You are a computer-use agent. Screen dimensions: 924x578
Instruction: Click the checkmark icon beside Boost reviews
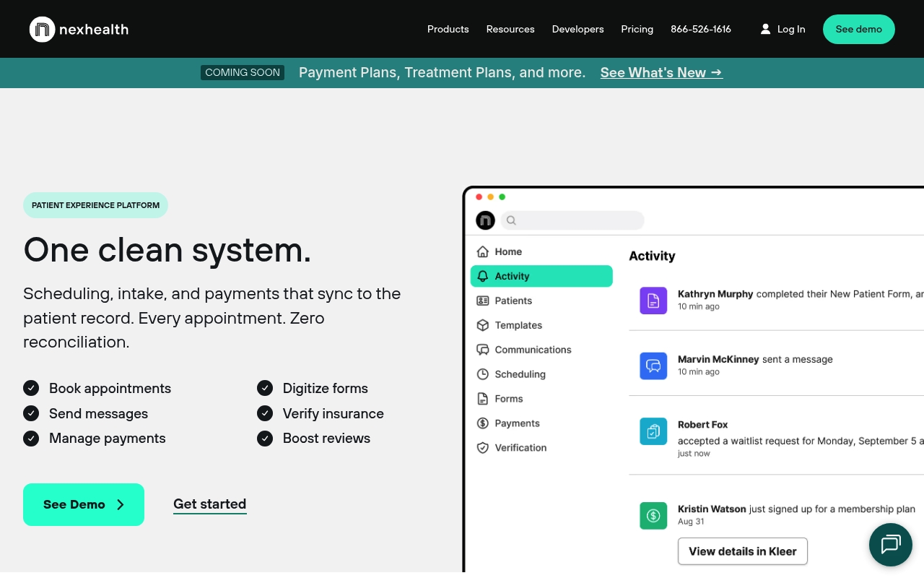click(x=265, y=438)
